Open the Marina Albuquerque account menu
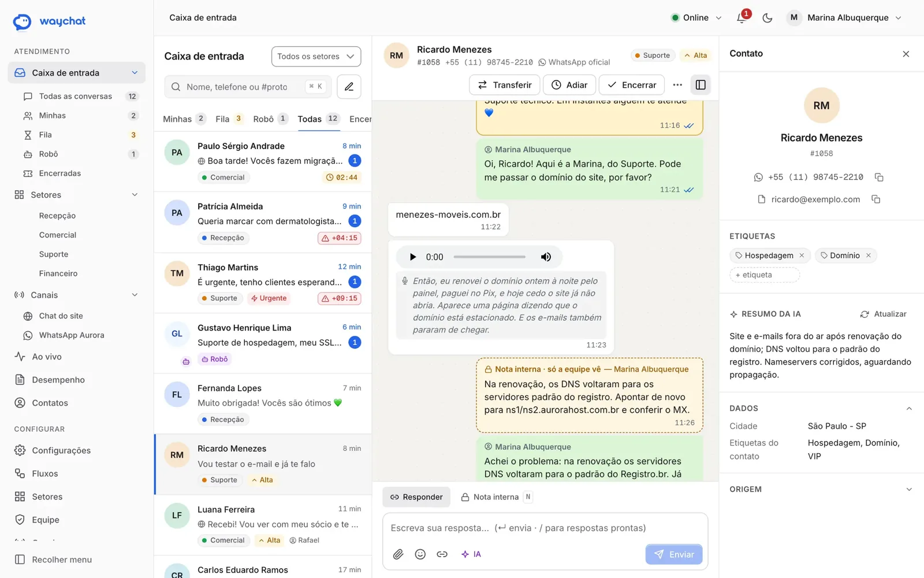 coord(844,18)
